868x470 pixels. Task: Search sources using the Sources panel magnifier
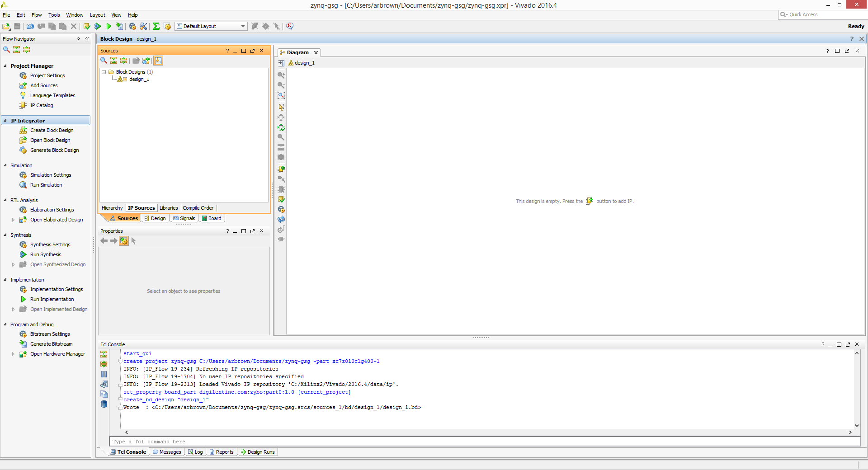[104, 61]
